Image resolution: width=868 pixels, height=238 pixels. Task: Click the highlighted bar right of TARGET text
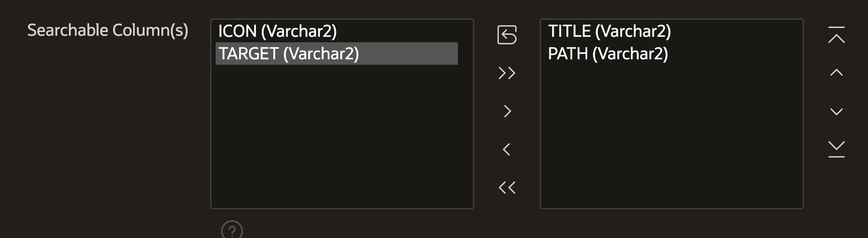(409, 54)
